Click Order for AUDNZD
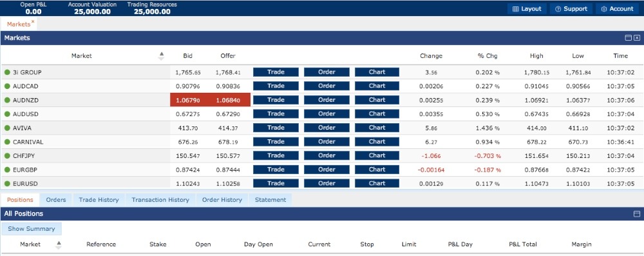This screenshot has height=256, width=644. (x=327, y=100)
